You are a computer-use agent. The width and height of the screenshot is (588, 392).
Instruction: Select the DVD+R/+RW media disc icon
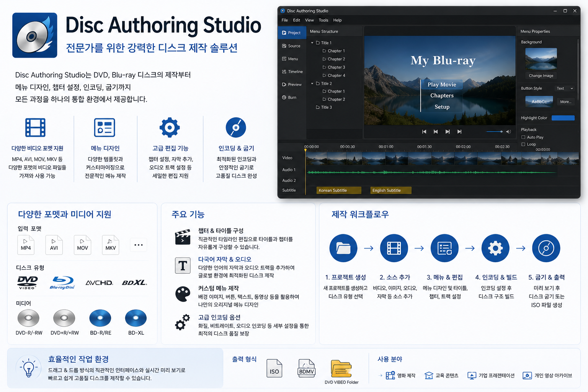tap(64, 318)
